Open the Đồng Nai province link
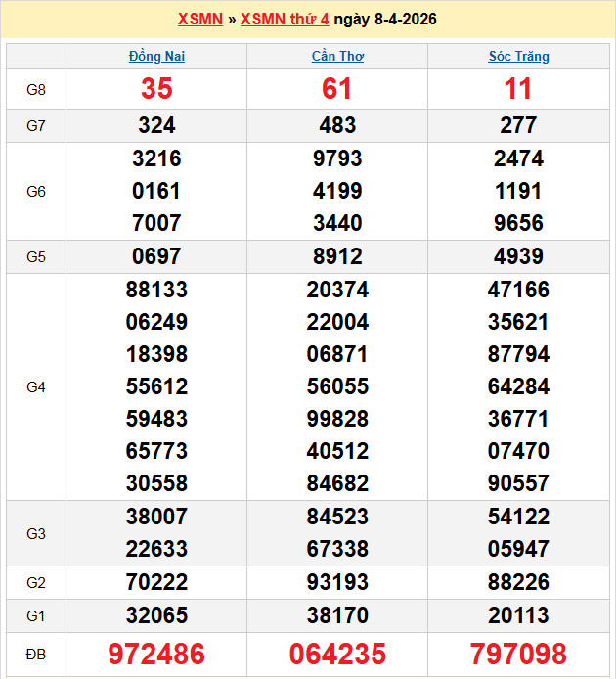The width and height of the screenshot is (616, 679). (156, 57)
